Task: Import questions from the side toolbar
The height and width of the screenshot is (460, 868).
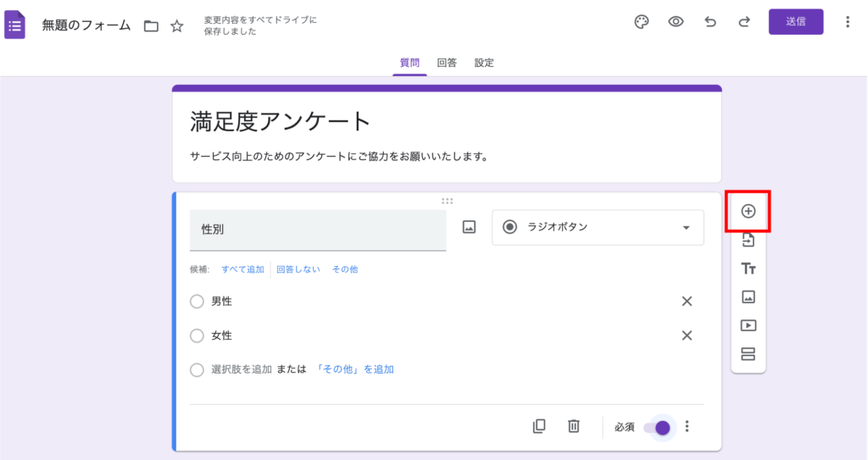Action: click(x=748, y=240)
